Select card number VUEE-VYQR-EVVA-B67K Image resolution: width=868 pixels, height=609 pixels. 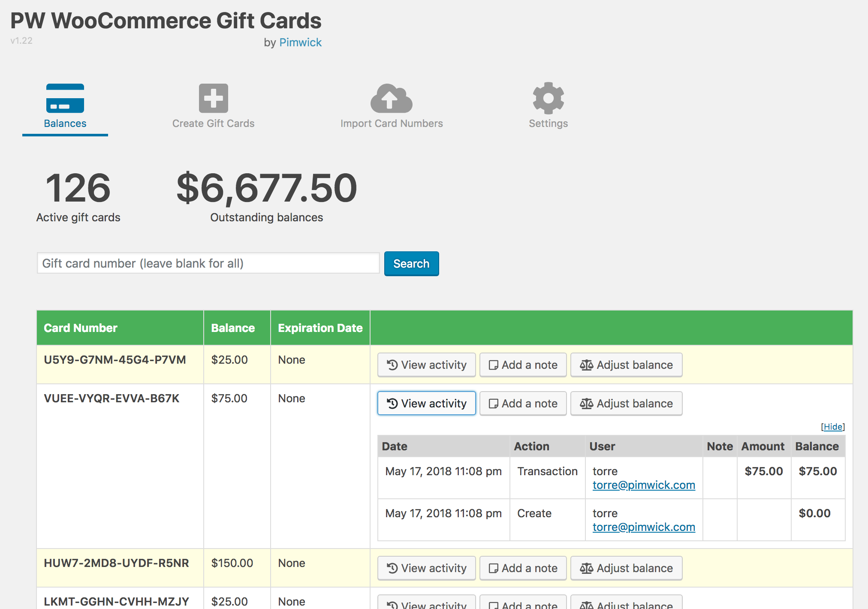point(112,398)
